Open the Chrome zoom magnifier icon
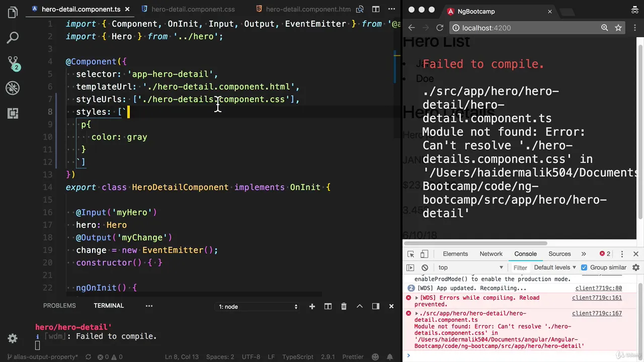 604,28
